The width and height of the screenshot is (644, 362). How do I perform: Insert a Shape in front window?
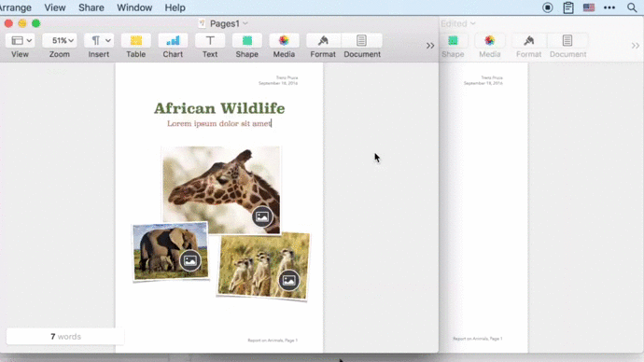coord(246,40)
